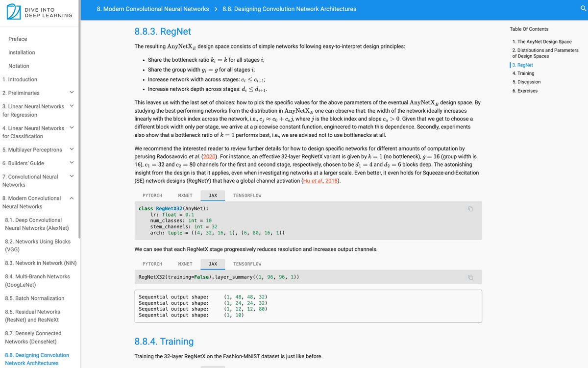
Task: Select the MXNET tab above layer_summary code
Action: (x=185, y=264)
